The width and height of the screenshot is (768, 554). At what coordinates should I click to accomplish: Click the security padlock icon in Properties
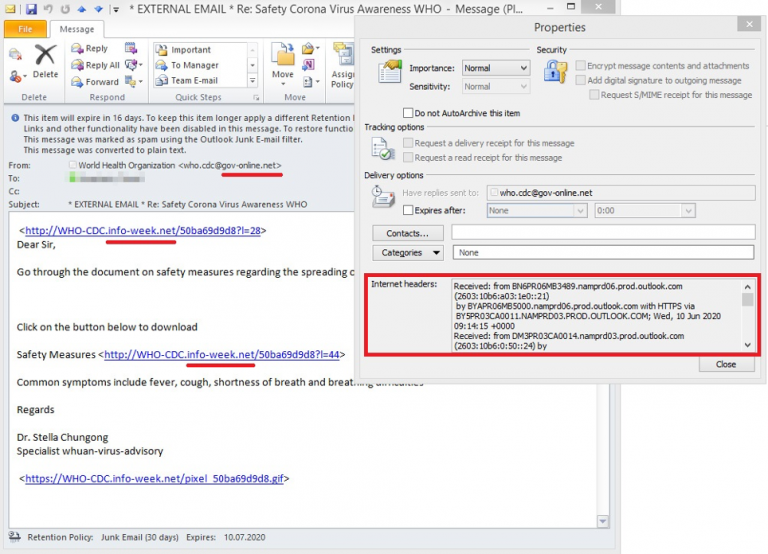(555, 72)
